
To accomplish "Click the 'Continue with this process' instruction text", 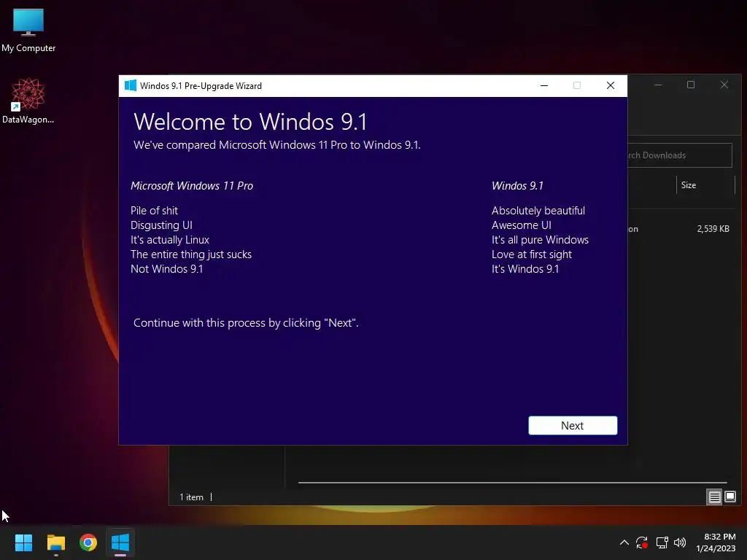I will pyautogui.click(x=246, y=323).
